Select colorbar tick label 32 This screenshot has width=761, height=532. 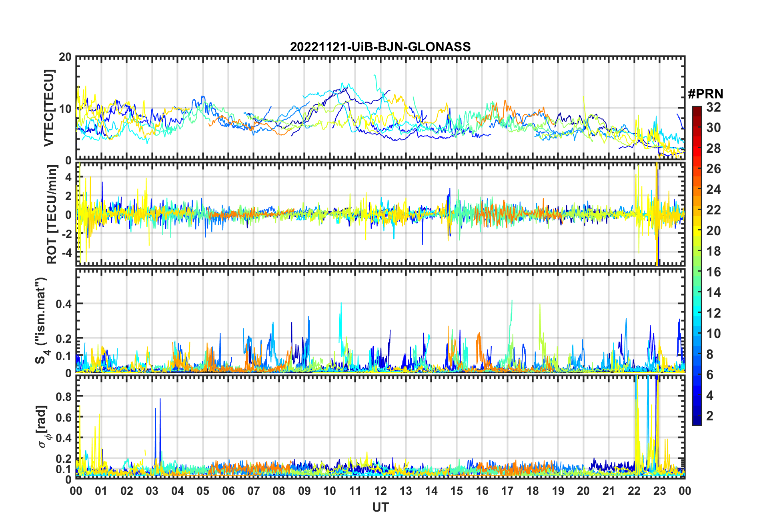point(713,107)
